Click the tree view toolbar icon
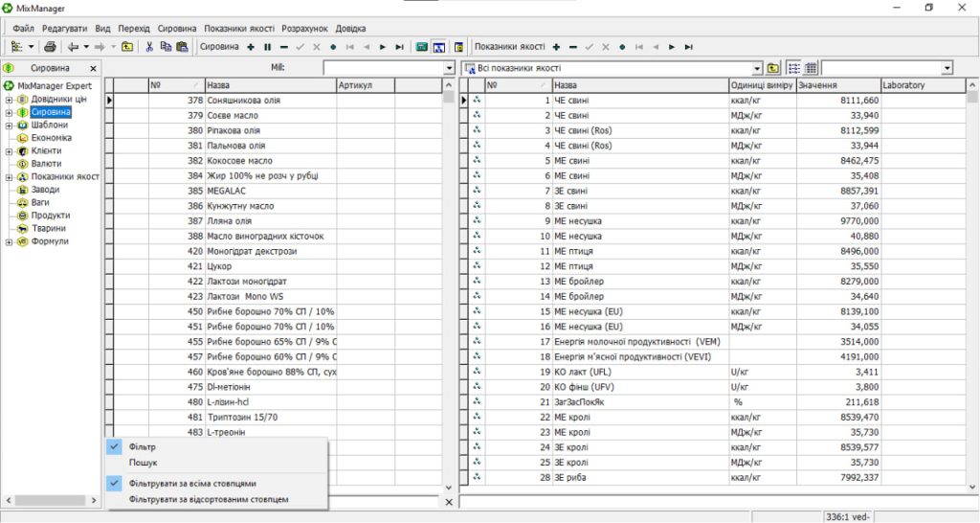This screenshot has width=980, height=523. tap(17, 47)
